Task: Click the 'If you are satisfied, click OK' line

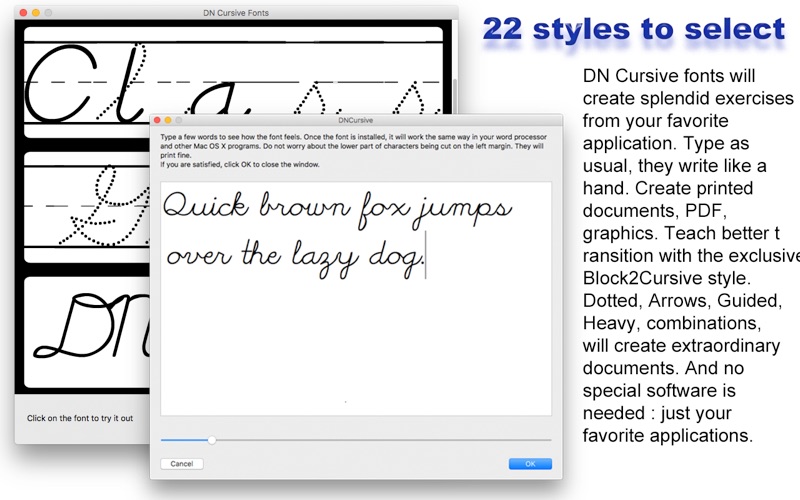Action: [x=240, y=164]
